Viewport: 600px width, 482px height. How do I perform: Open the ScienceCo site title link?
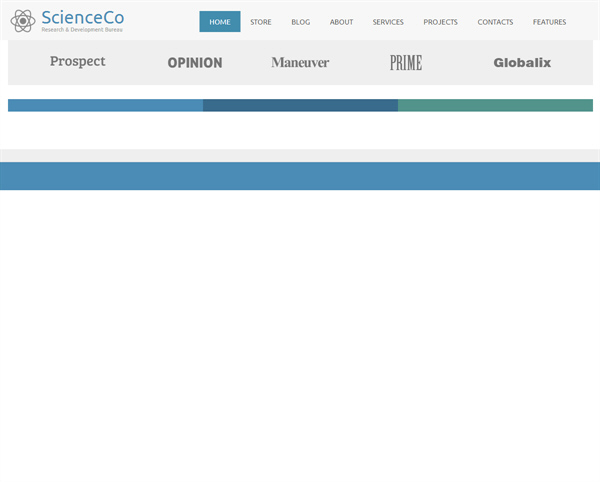(83, 18)
